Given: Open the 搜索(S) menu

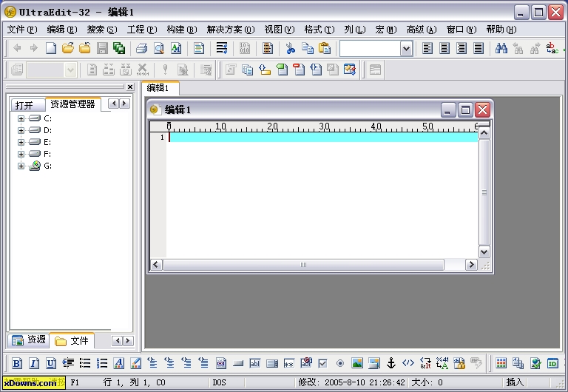Looking at the screenshot, I should tap(102, 30).
